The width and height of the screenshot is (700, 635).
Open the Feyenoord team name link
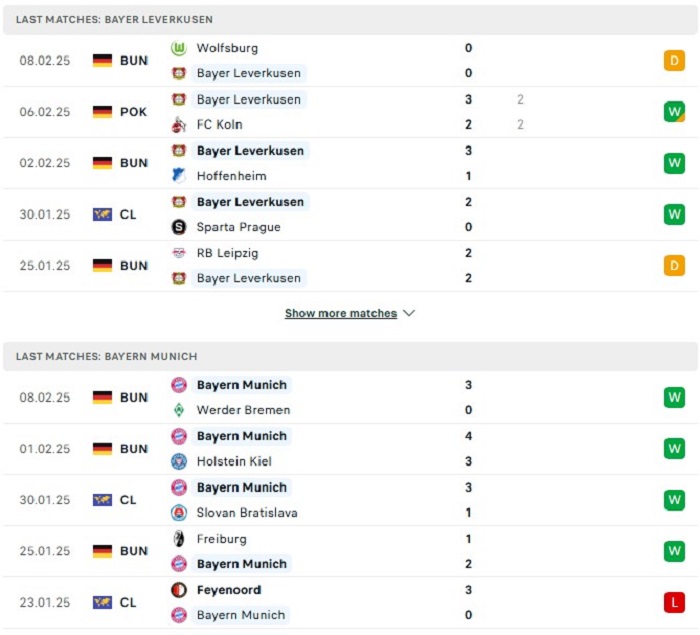(x=229, y=590)
